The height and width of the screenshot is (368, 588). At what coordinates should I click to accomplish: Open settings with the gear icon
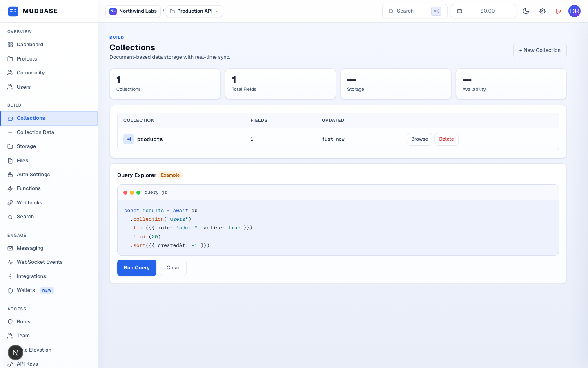pyautogui.click(x=542, y=11)
